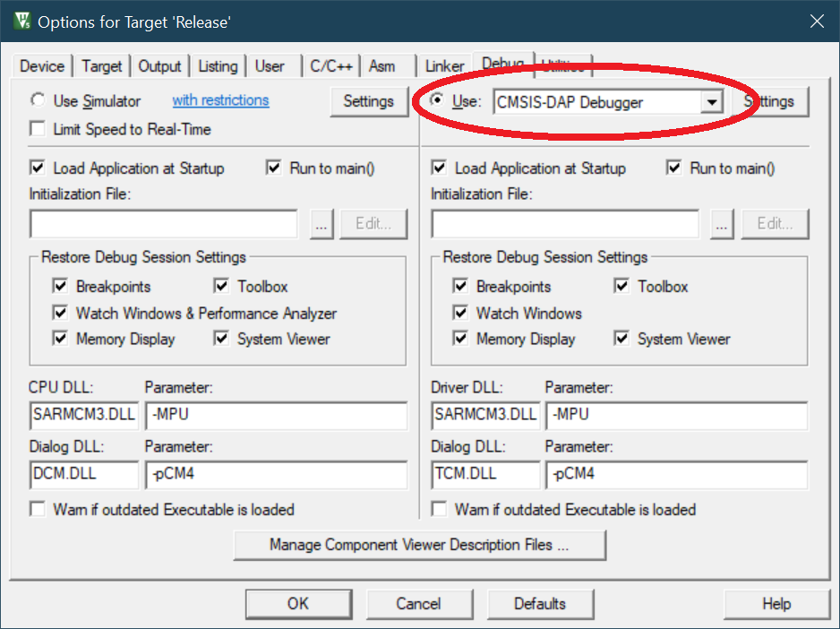Screen dimensions: 840x629
Task: Click debugger Initialization File field
Action: click(565, 224)
